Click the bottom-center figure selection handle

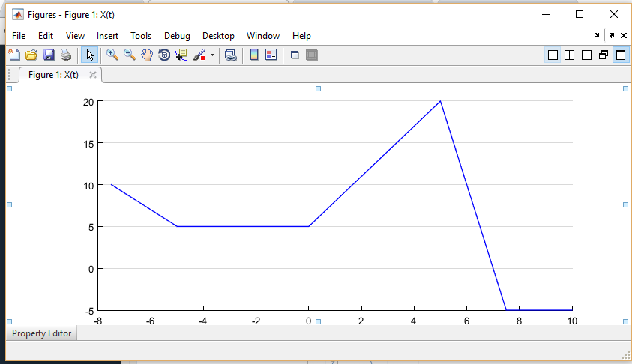tap(318, 321)
